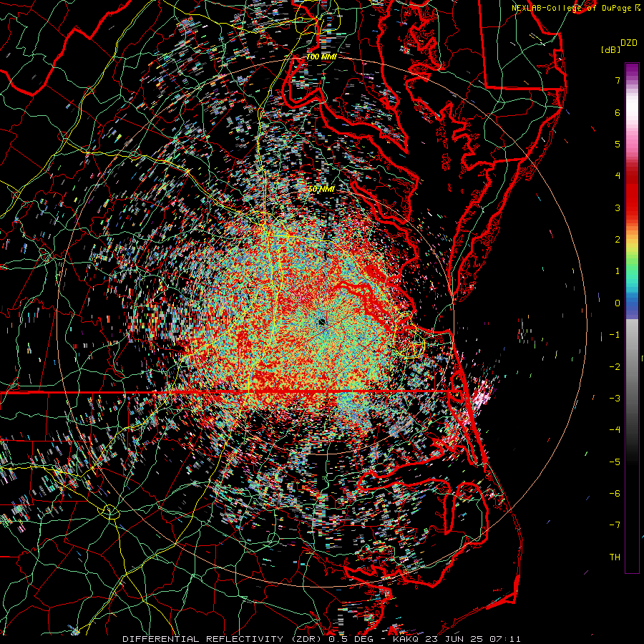This screenshot has height=644, width=644.
Task: Click the -3 value on color scale
Action: [615, 399]
